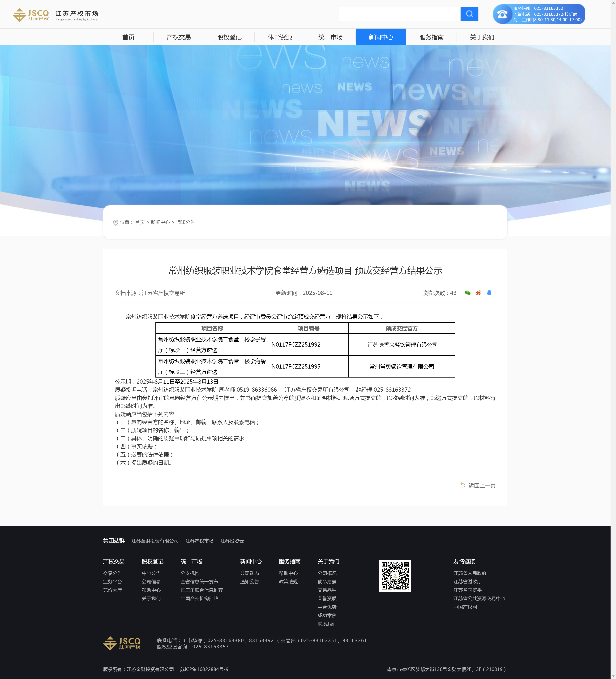
Task: Focus the header search input field
Action: 399,14
